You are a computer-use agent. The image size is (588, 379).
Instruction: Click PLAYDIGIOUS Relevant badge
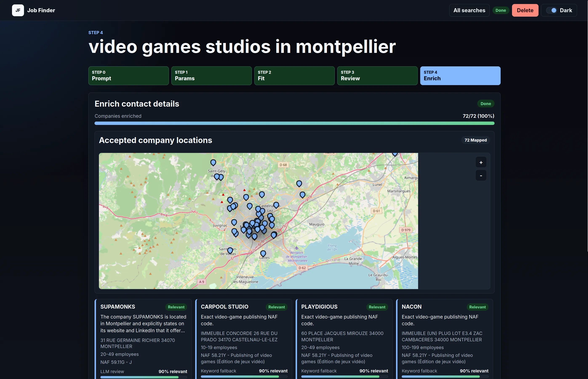coord(377,307)
